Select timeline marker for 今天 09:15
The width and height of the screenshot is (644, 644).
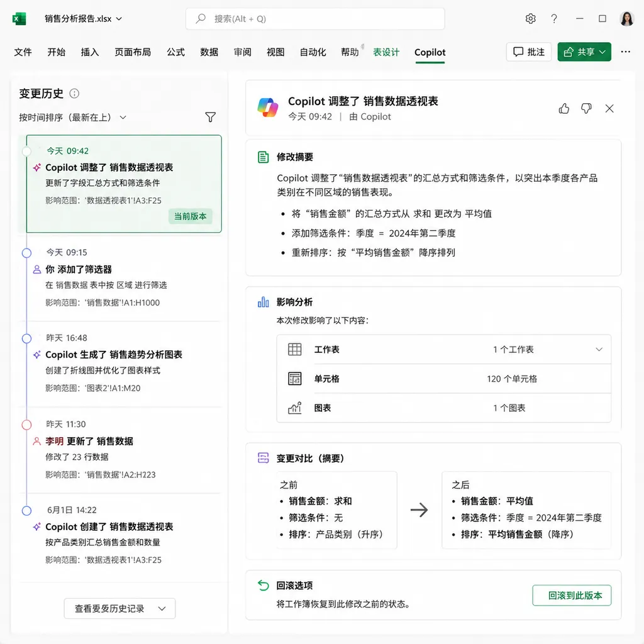click(26, 253)
